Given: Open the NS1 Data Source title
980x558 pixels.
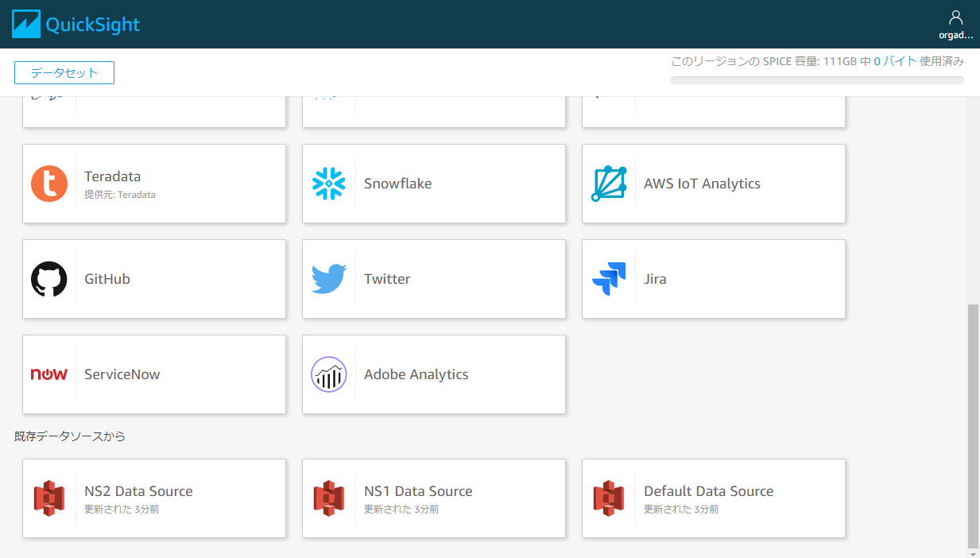Looking at the screenshot, I should coord(418,491).
